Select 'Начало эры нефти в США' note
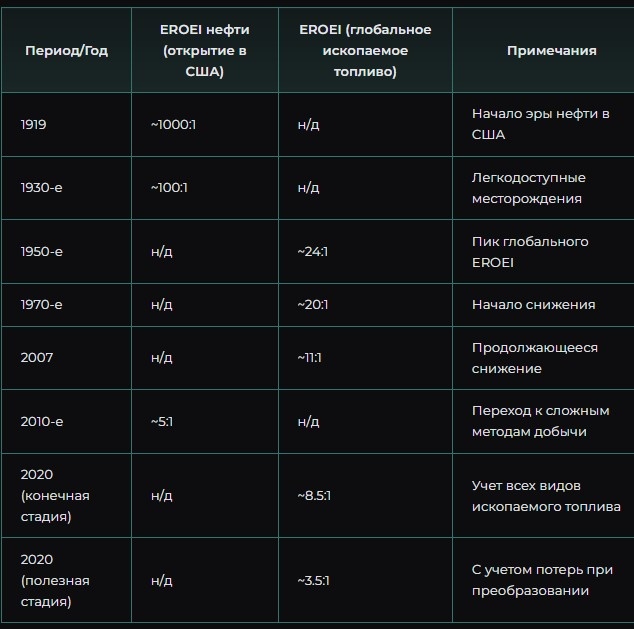The height and width of the screenshot is (629, 634). pos(541,124)
